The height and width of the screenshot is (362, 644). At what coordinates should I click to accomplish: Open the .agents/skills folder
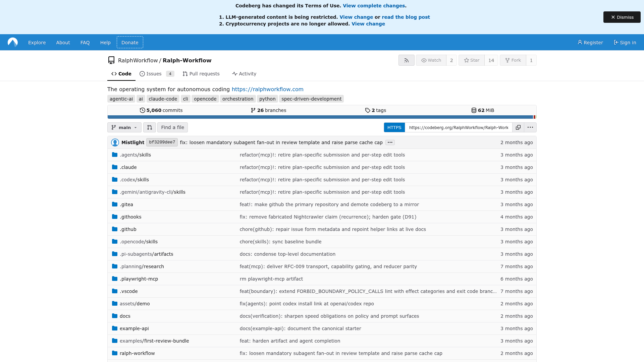135,155
